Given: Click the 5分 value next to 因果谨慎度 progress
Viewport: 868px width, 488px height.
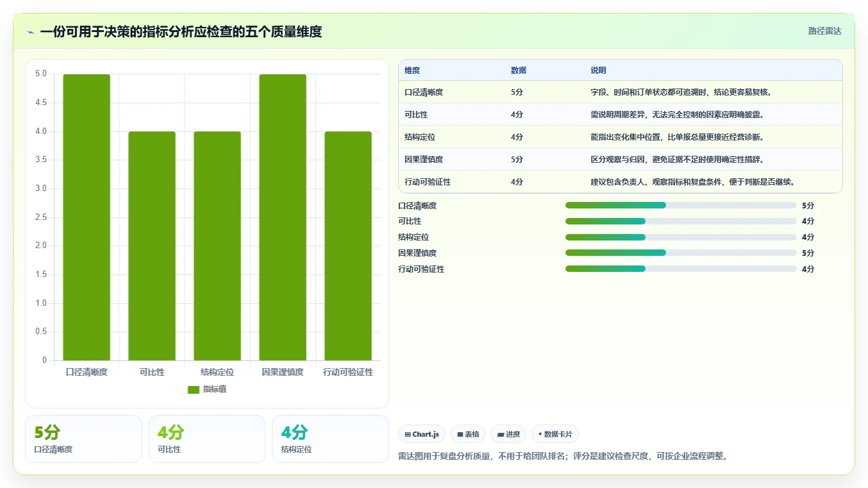Looking at the screenshot, I should tap(808, 253).
